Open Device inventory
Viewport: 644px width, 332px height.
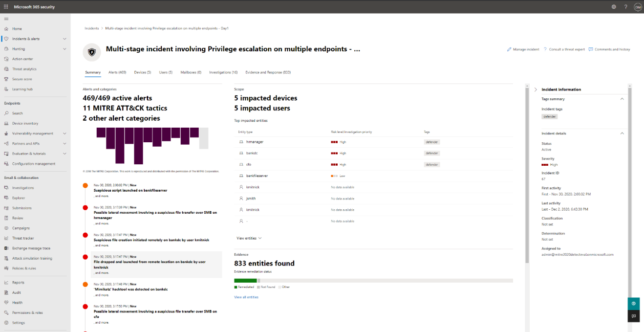[x=25, y=123]
